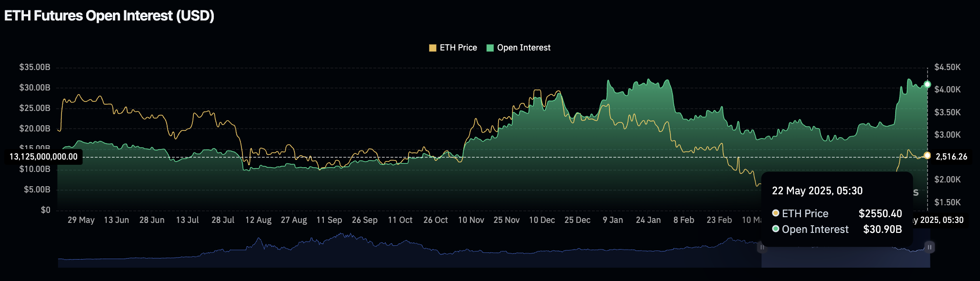Toggle the ETH Price series legend label
980x281 pixels.
tap(458, 48)
